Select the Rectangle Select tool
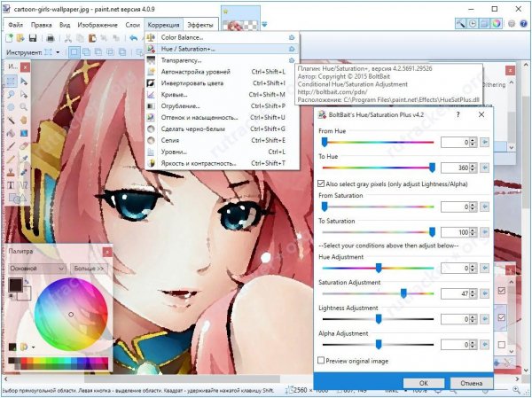Screen dimensions: 532x398 coord(11,81)
